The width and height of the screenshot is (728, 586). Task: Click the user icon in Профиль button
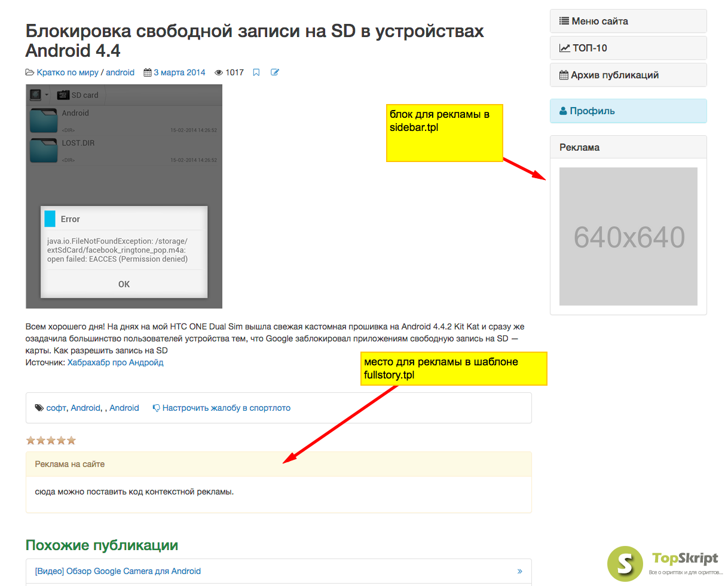(563, 111)
